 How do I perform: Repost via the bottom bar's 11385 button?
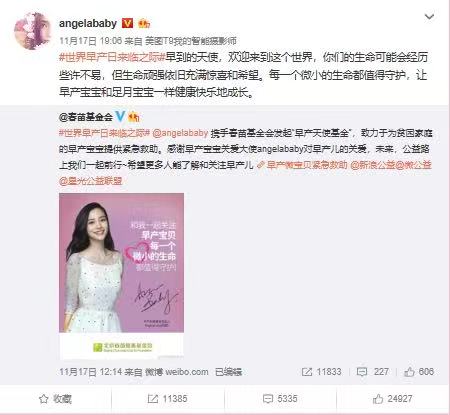point(168,399)
